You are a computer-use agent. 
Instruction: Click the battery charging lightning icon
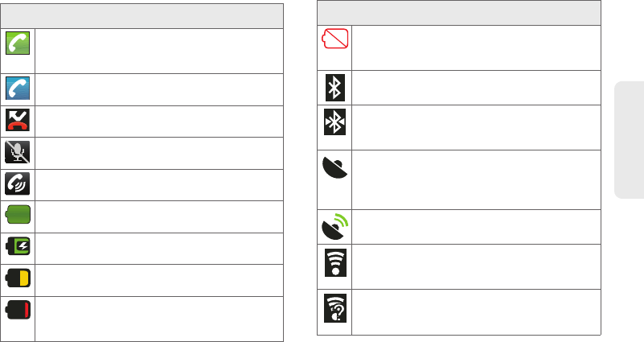pyautogui.click(x=18, y=247)
